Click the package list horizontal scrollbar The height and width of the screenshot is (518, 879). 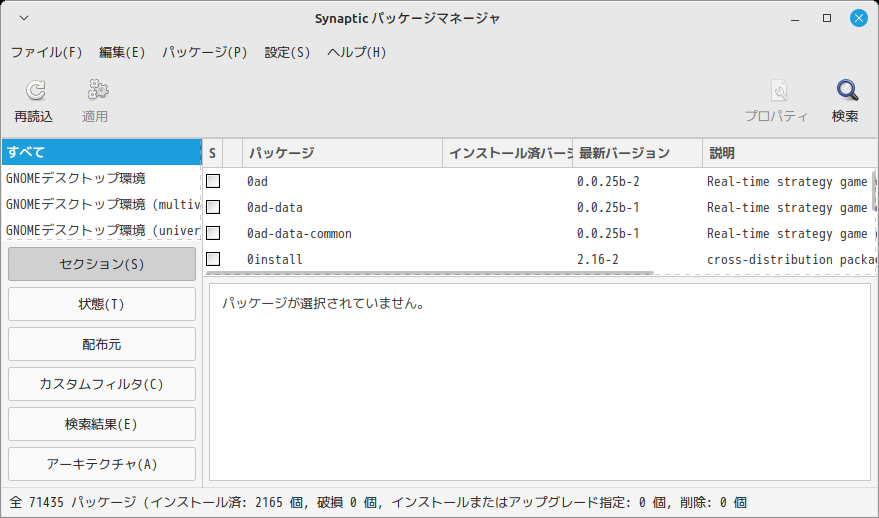tap(429, 273)
